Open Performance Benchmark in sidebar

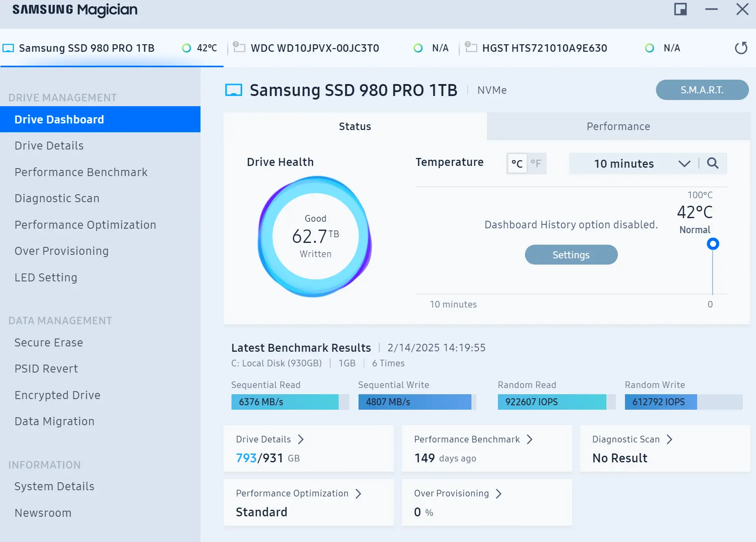pyautogui.click(x=100, y=172)
